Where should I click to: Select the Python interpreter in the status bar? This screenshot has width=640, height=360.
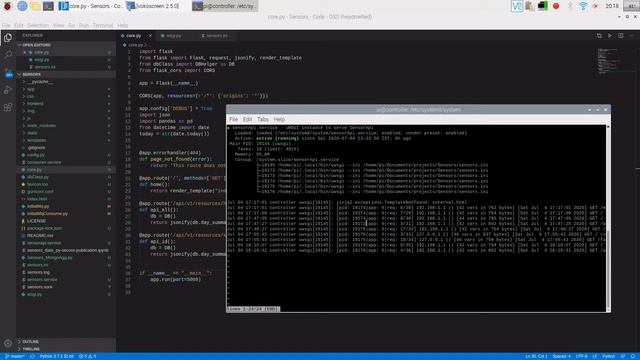(56, 356)
